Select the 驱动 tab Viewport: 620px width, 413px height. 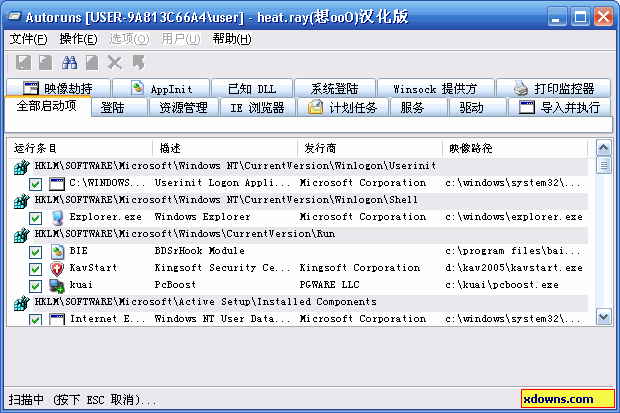coord(478,107)
